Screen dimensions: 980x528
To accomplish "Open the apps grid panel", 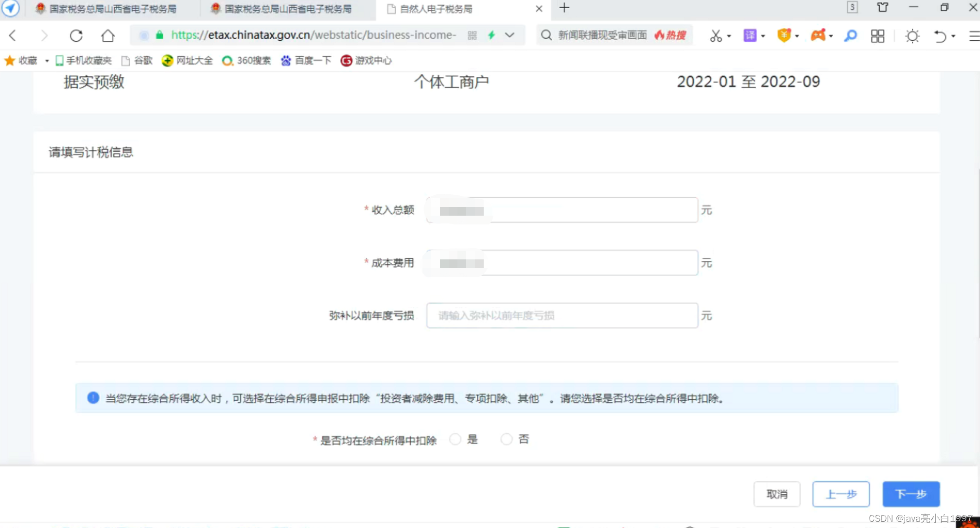I will (877, 35).
